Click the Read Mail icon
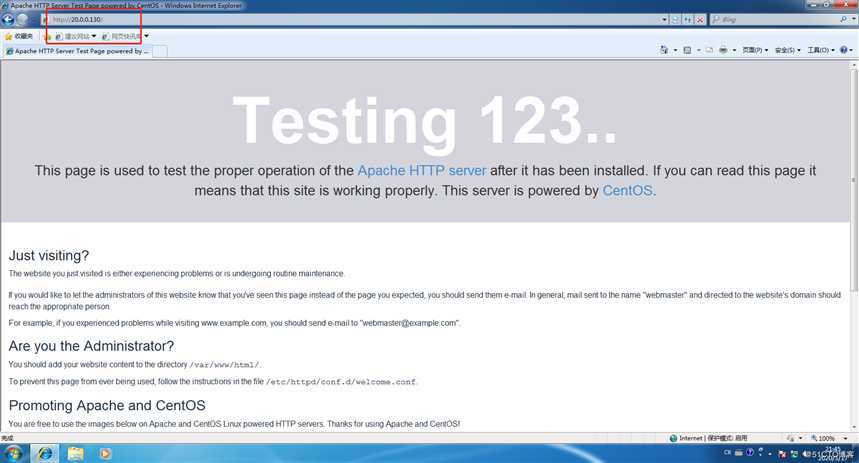Viewport: 859px width, 463px height. [x=709, y=50]
